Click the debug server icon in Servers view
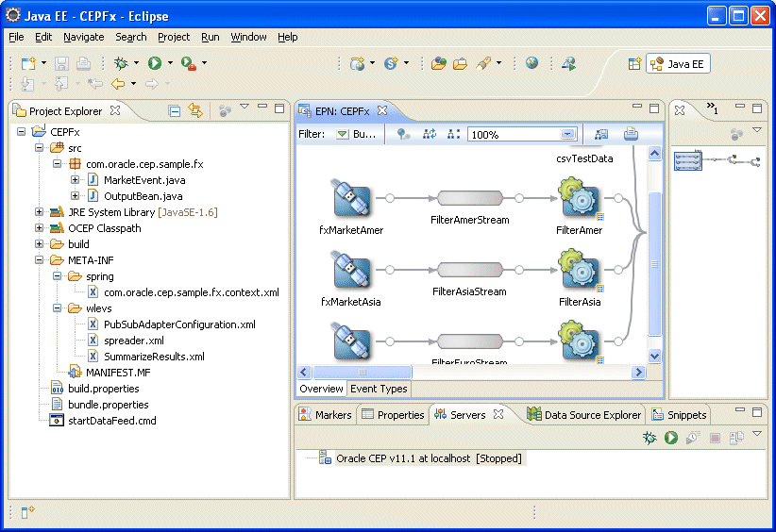 (x=649, y=438)
